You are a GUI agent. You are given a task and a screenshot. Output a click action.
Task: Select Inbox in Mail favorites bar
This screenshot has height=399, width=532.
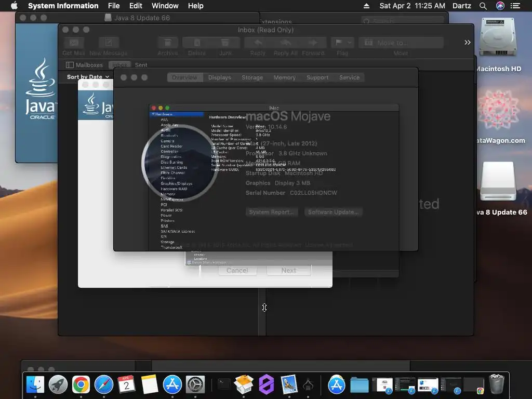(x=120, y=65)
